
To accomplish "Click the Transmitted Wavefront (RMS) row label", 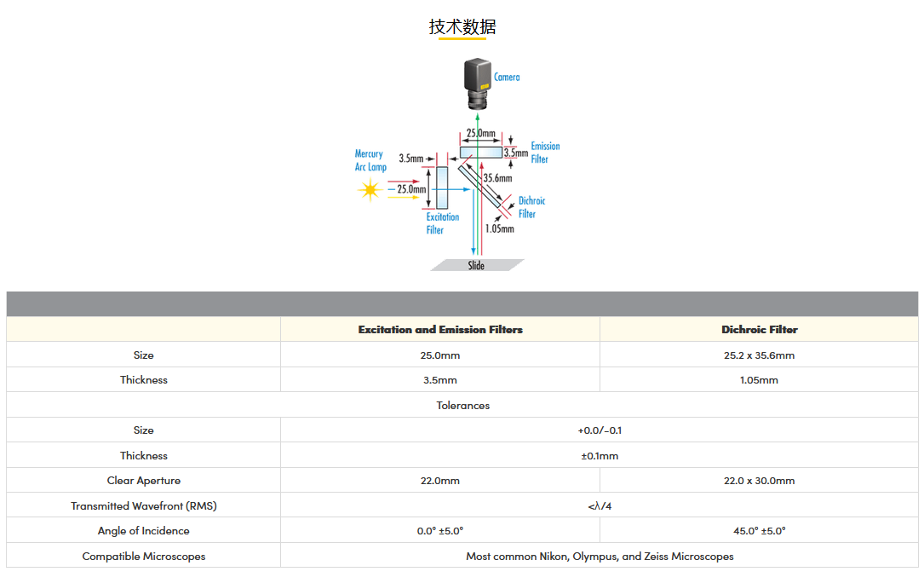I will tap(144, 506).
